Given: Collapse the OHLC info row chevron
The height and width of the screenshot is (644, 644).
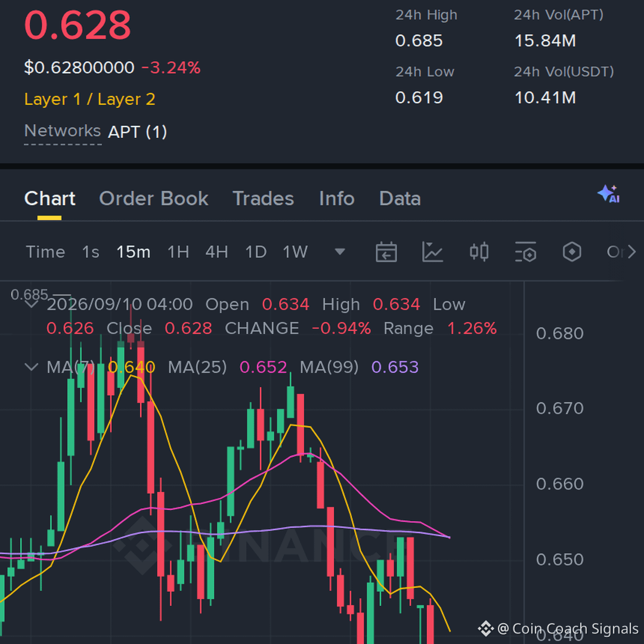Looking at the screenshot, I should [32, 304].
